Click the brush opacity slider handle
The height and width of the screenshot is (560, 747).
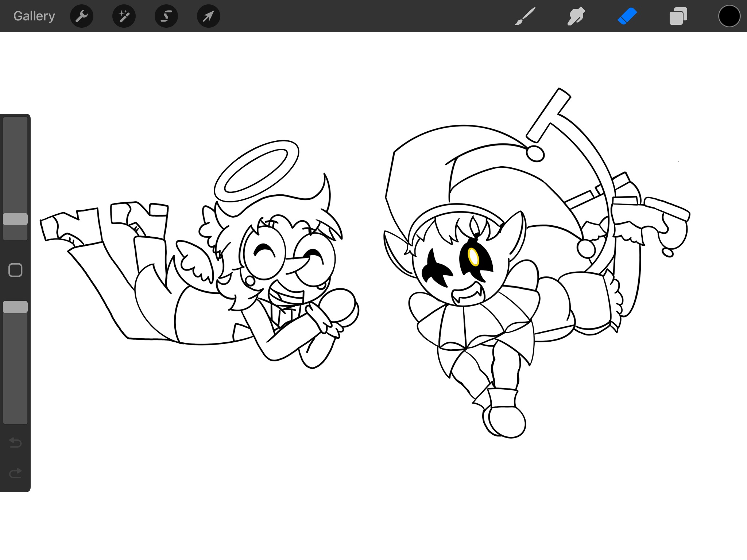pos(15,307)
